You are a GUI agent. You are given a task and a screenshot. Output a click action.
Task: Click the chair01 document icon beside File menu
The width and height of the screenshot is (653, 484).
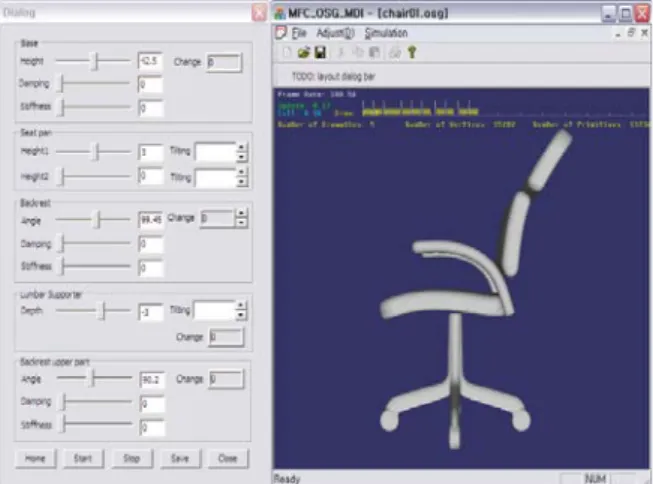[x=281, y=33]
